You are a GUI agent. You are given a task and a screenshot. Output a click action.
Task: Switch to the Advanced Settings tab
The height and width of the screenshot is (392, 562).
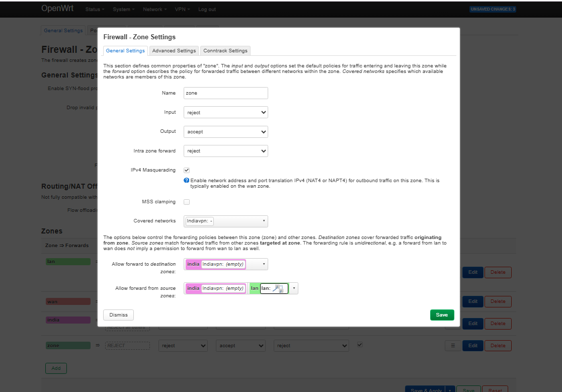[174, 50]
